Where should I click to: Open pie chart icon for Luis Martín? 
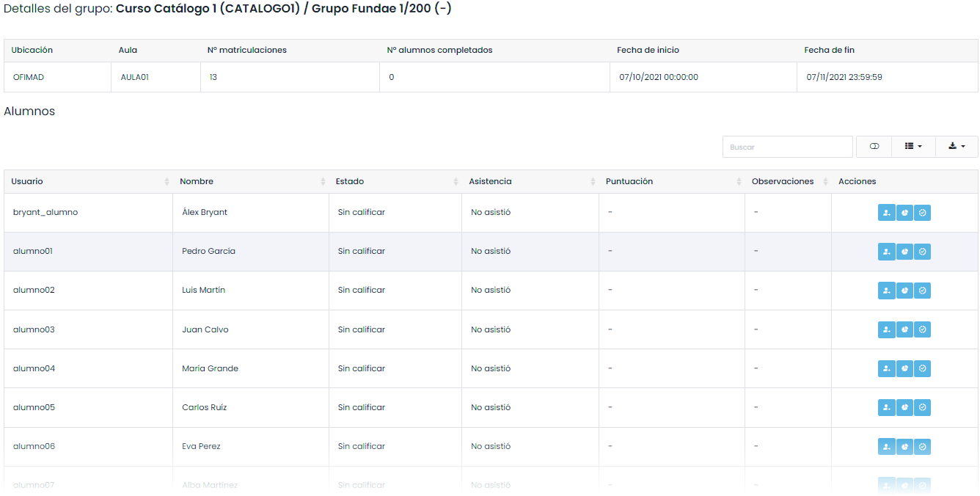point(904,291)
